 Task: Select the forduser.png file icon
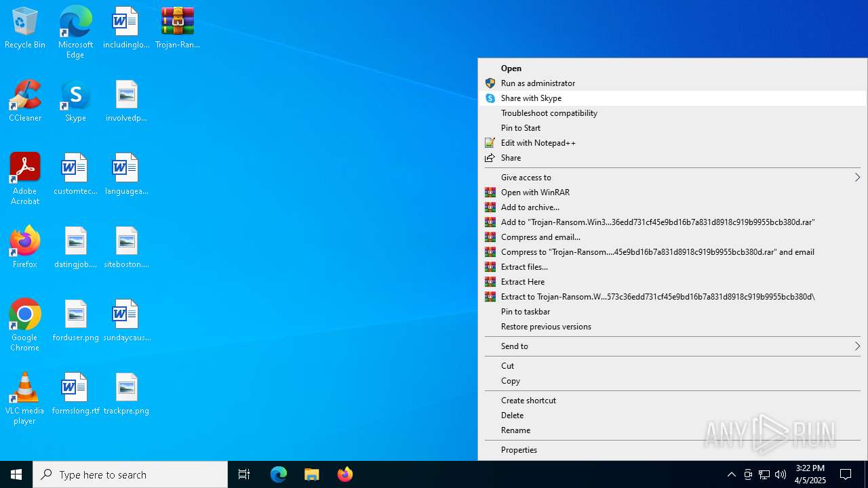click(75, 321)
